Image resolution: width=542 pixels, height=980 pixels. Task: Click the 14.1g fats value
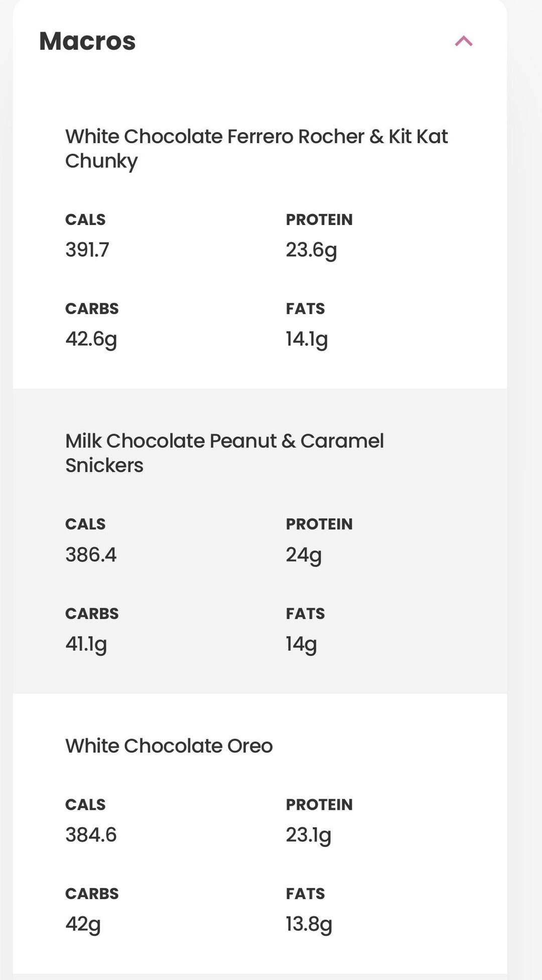point(307,339)
